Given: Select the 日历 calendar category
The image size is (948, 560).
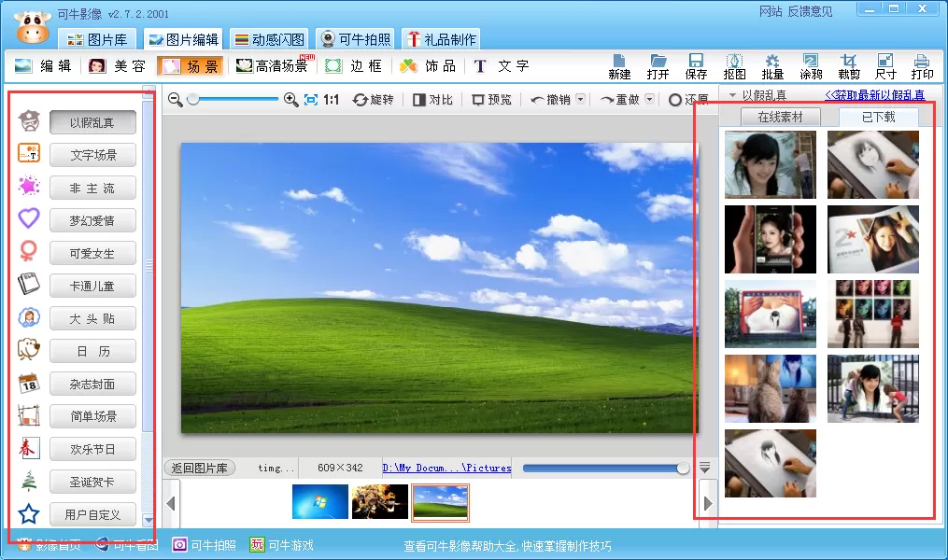Looking at the screenshot, I should (92, 351).
